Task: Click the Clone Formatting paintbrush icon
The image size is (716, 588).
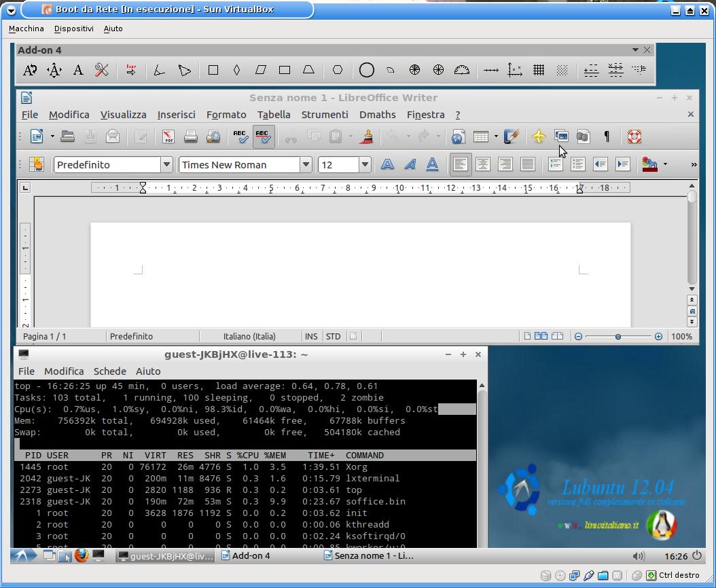Action: click(x=367, y=136)
